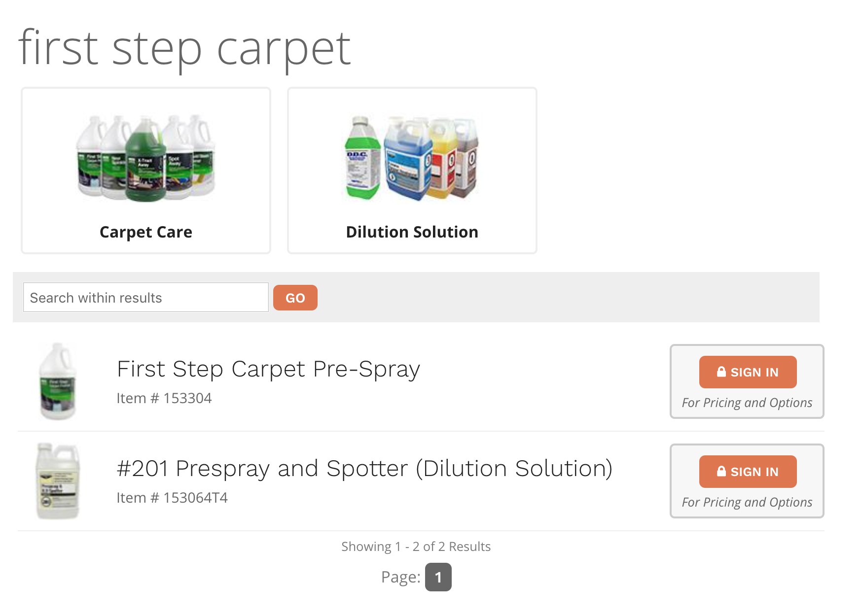Image resolution: width=862 pixels, height=616 pixels.
Task: Click Item # 153304 text
Action: (164, 398)
